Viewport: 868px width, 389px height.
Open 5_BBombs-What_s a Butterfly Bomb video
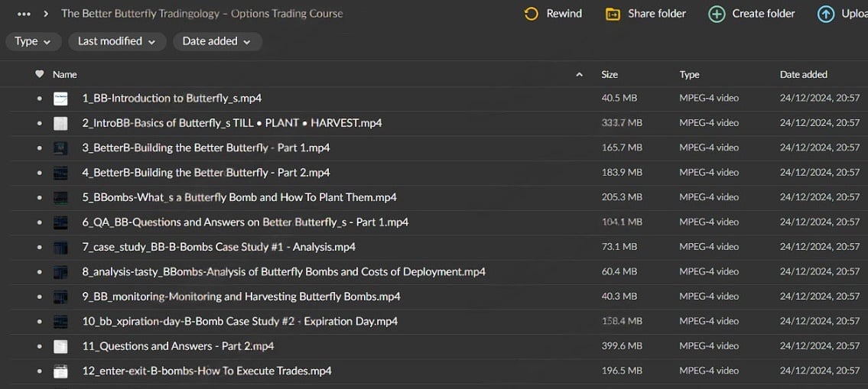pyautogui.click(x=239, y=197)
